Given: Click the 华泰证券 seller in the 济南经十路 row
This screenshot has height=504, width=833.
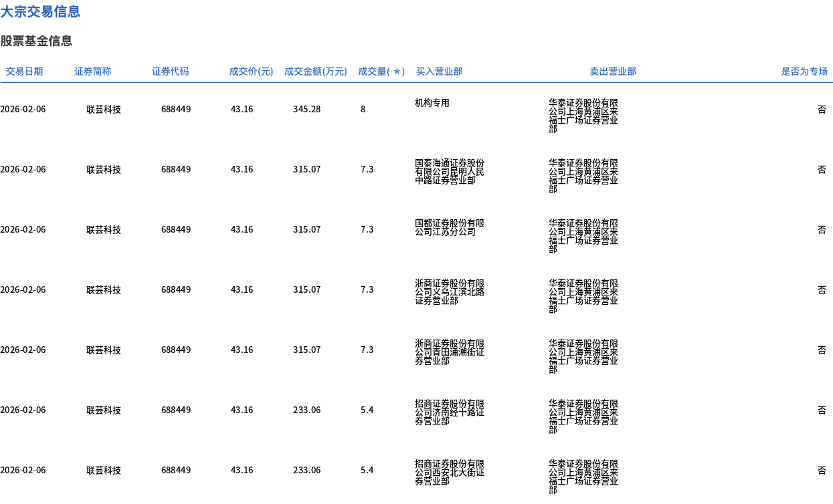Looking at the screenshot, I should [x=583, y=416].
